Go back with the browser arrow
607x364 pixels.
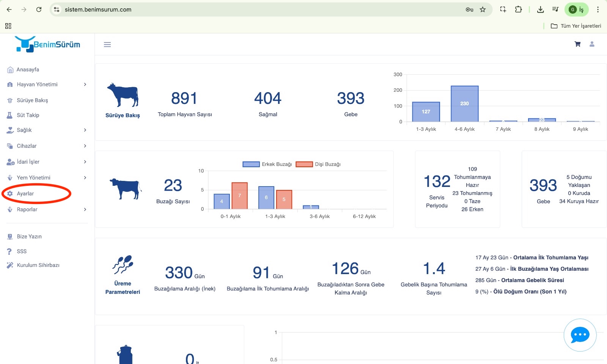(9, 9)
